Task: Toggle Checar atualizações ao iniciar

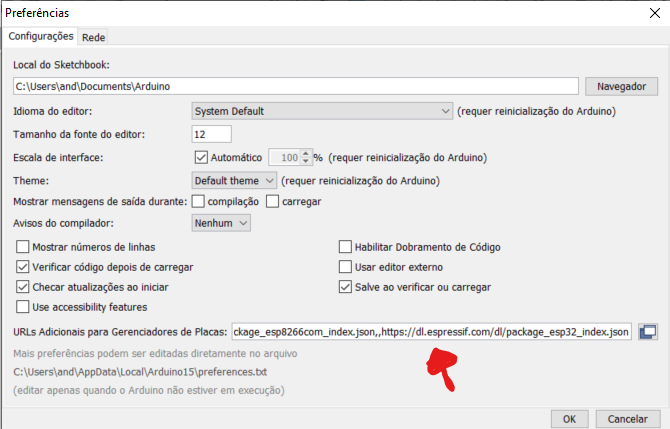Action: tap(23, 287)
